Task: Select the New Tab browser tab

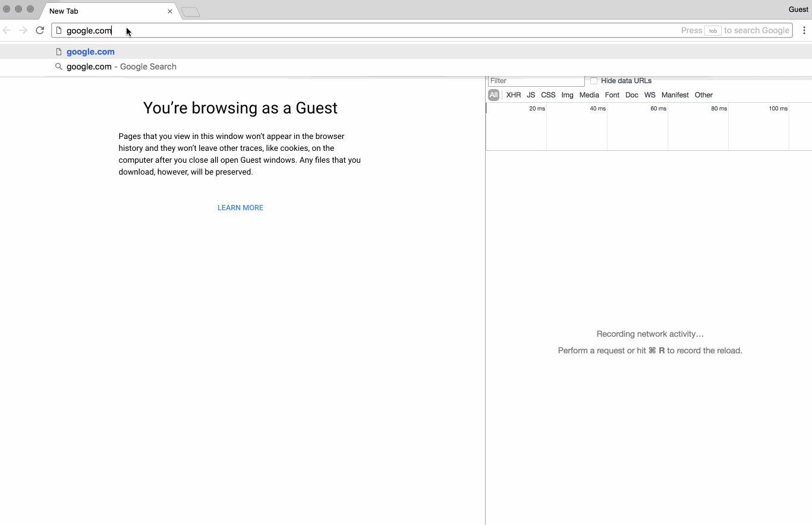Action: pos(110,11)
